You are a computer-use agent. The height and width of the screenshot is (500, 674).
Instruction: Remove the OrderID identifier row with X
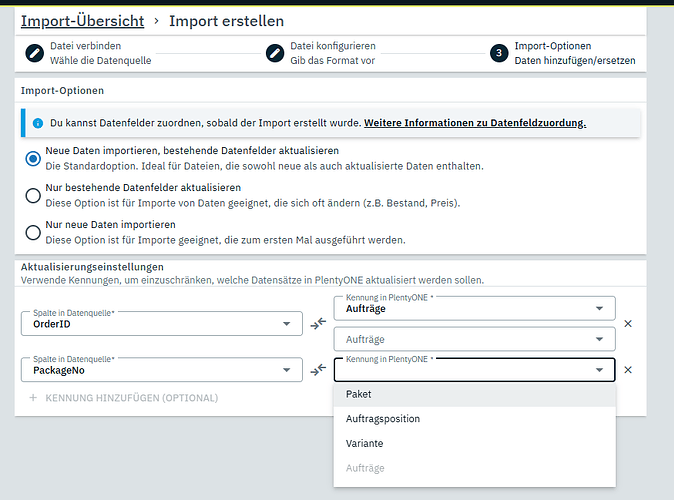pos(628,323)
